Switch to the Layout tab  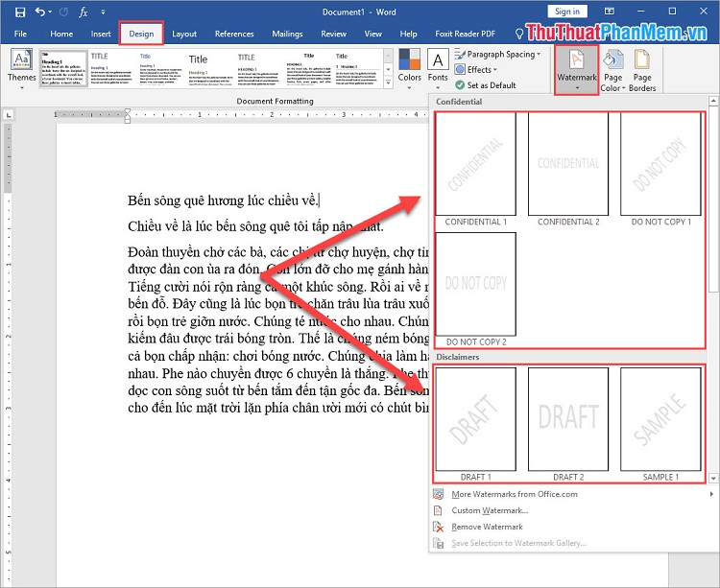tap(184, 34)
